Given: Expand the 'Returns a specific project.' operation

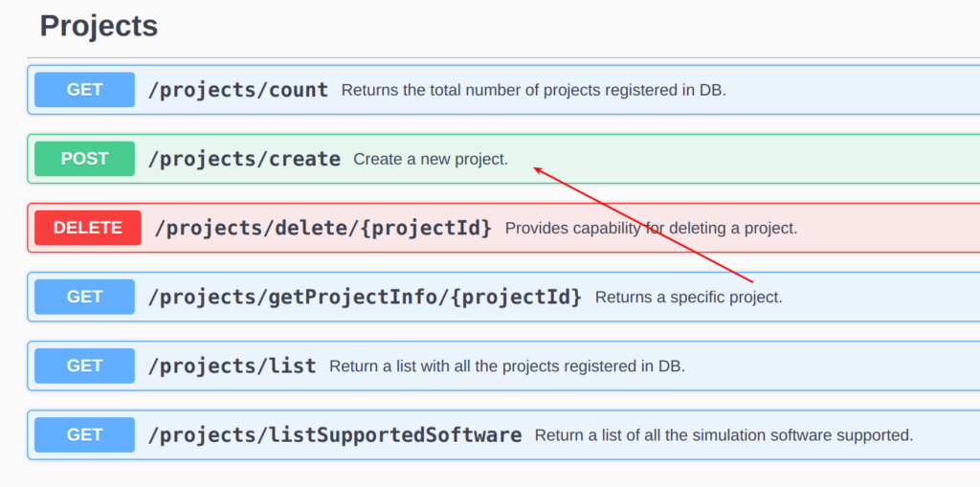Looking at the screenshot, I should (x=503, y=297).
